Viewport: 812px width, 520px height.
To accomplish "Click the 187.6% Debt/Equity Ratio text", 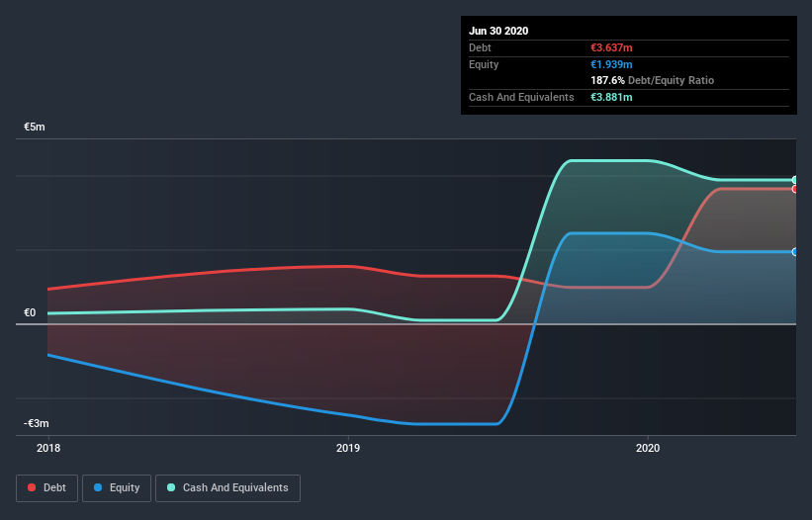I will [x=653, y=81].
